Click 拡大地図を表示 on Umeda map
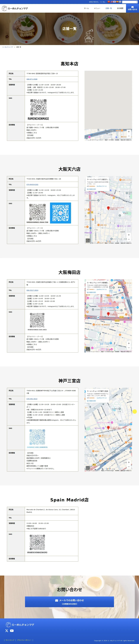The image size is (139, 644). pos(91,292)
